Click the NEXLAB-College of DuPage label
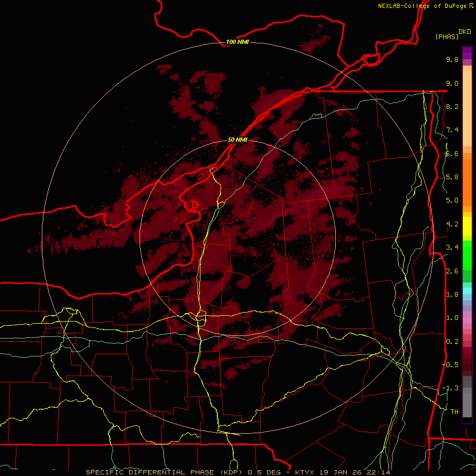Viewport: 476px width, 476px height. pos(422,6)
